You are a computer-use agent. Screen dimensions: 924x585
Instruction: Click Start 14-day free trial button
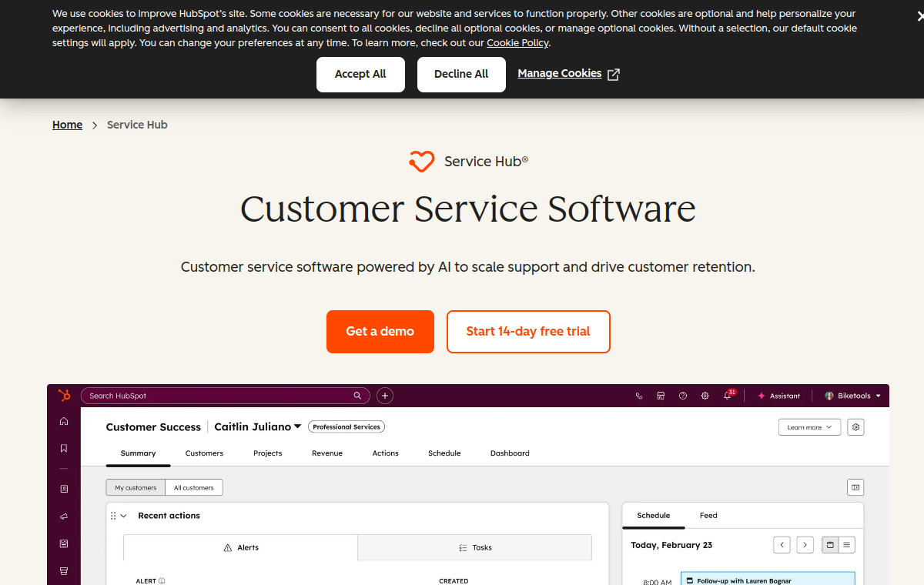528,332
